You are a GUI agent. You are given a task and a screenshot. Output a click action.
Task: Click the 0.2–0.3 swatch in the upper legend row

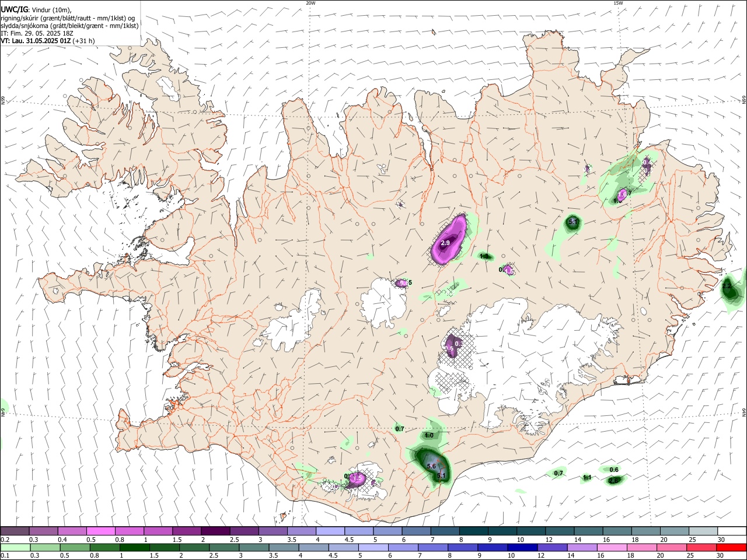pos(15,531)
